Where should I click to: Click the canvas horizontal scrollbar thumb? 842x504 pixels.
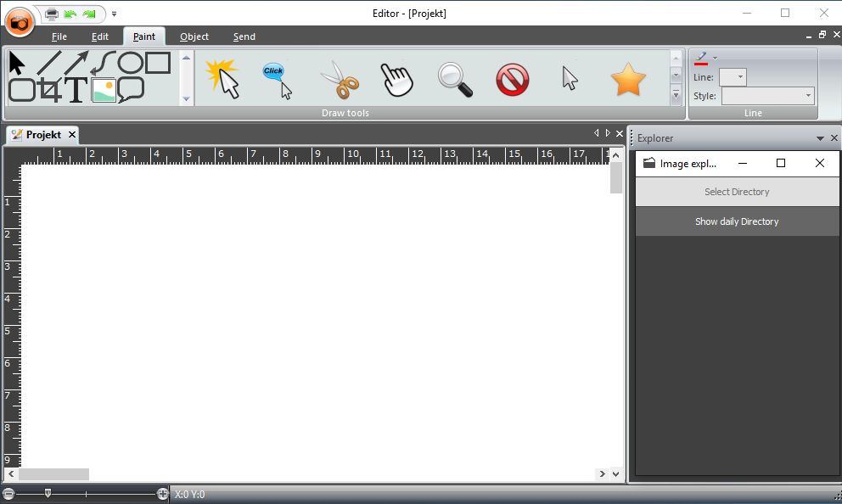pos(53,474)
